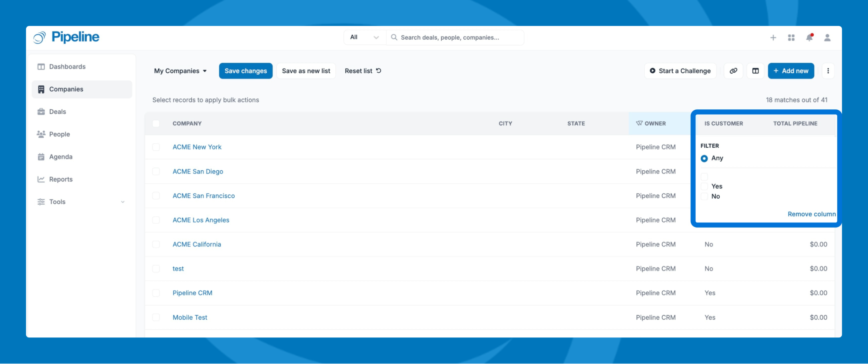Open Mobile Test company
The height and width of the screenshot is (364, 868).
point(190,317)
